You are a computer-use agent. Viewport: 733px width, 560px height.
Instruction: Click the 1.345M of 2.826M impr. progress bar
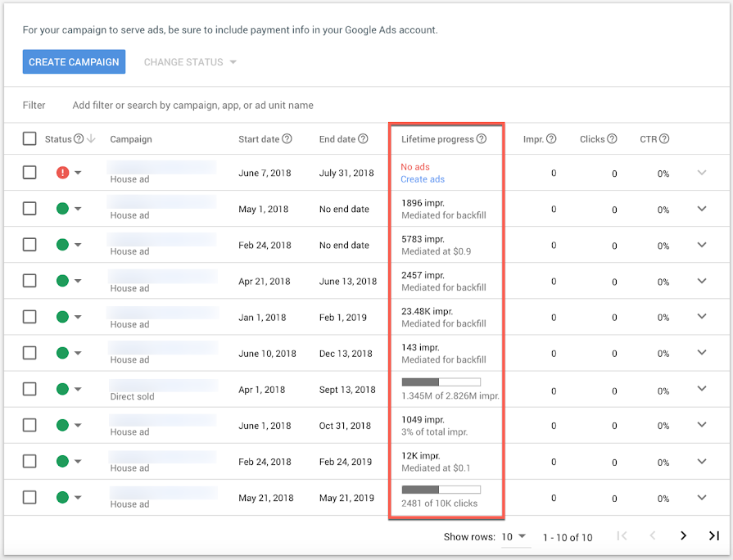pos(441,382)
